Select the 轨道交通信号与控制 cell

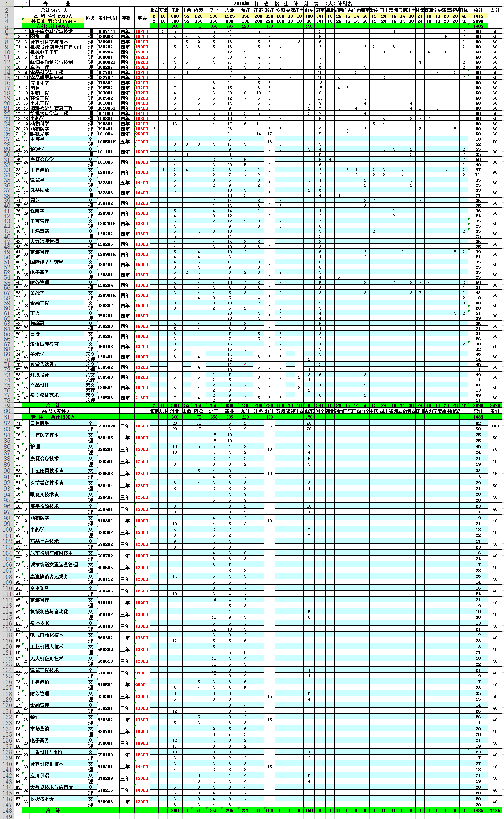click(x=57, y=62)
